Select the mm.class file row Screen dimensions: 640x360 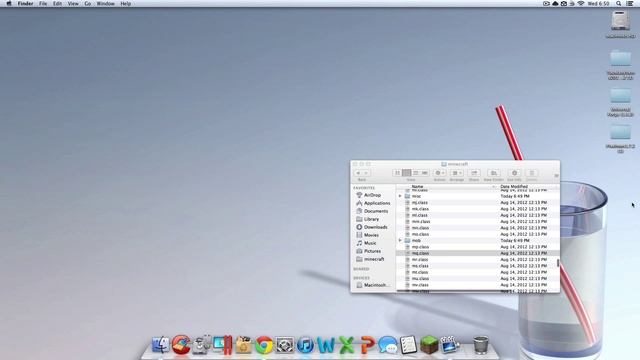(477, 221)
